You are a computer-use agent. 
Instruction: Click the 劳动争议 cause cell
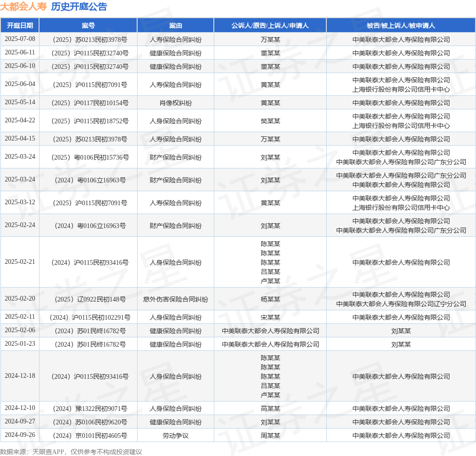(175, 436)
